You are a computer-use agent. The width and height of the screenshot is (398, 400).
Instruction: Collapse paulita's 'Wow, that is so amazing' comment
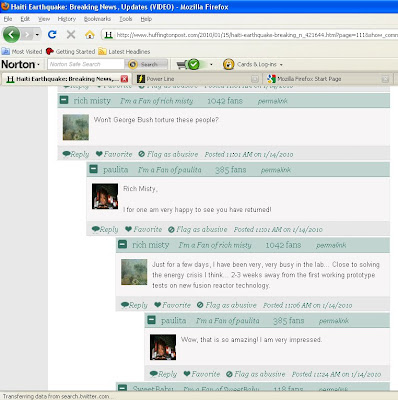[152, 320]
